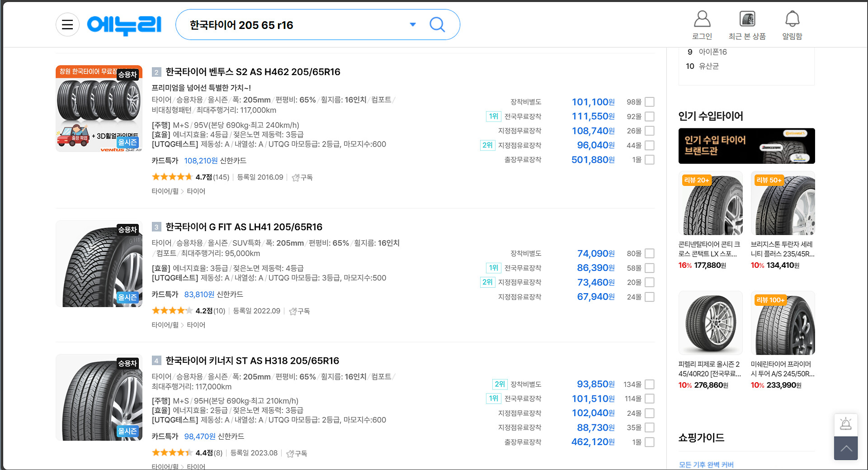Open Continental CrossContact LX tire thumbnail
This screenshot has height=470, width=868.
(x=711, y=203)
